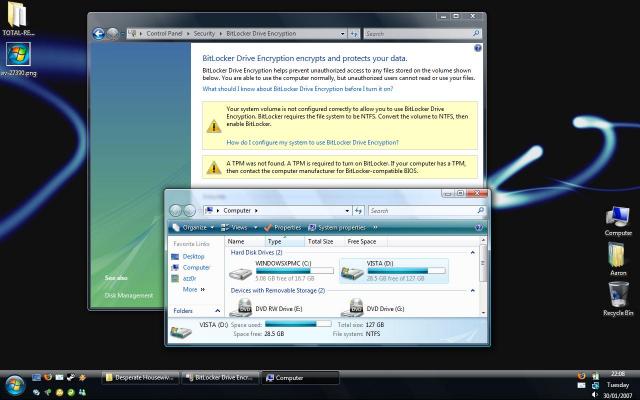The height and width of the screenshot is (400, 640).
Task: Switch to Desperate Housewives taskbar button
Action: [x=140, y=378]
